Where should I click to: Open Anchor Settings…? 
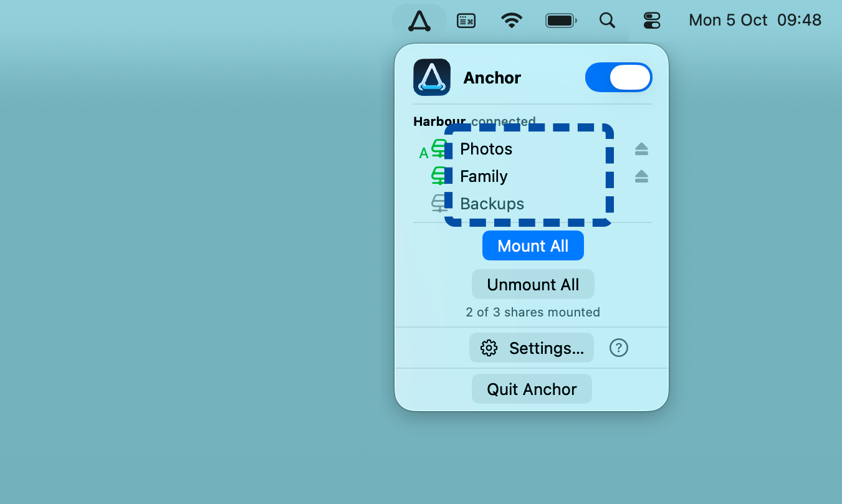[x=532, y=348]
